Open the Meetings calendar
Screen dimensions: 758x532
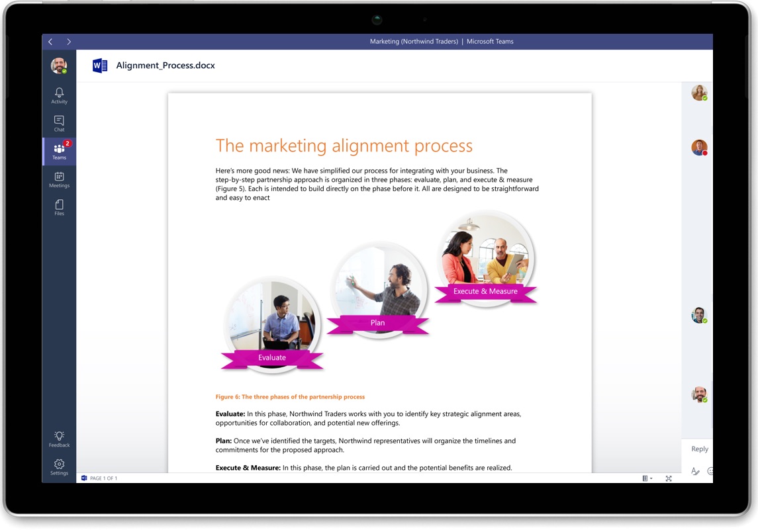coord(59,180)
